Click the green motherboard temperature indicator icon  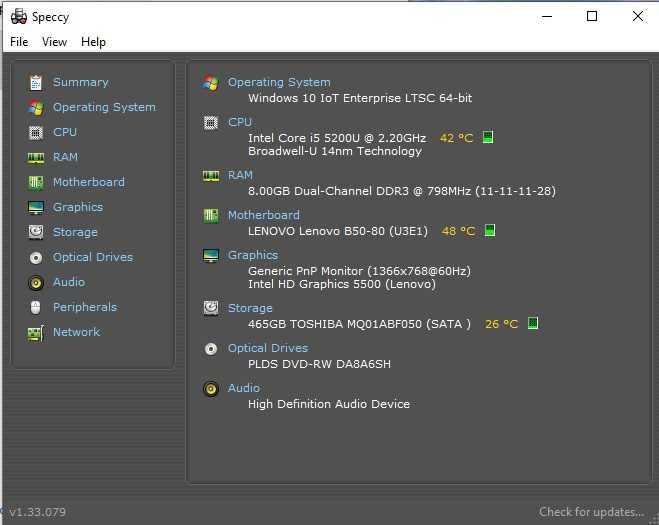pos(490,230)
